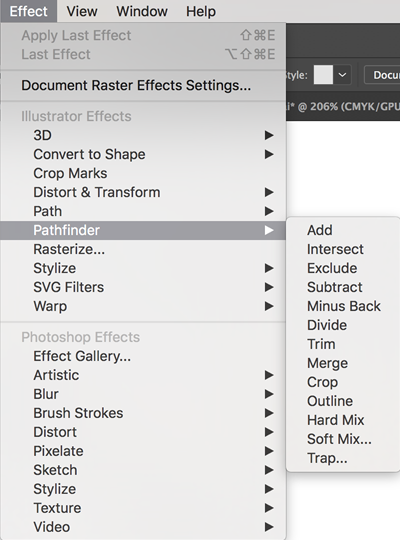Image resolution: width=400 pixels, height=540 pixels.
Task: Apply the Trim pathfinder effect
Action: click(343, 344)
